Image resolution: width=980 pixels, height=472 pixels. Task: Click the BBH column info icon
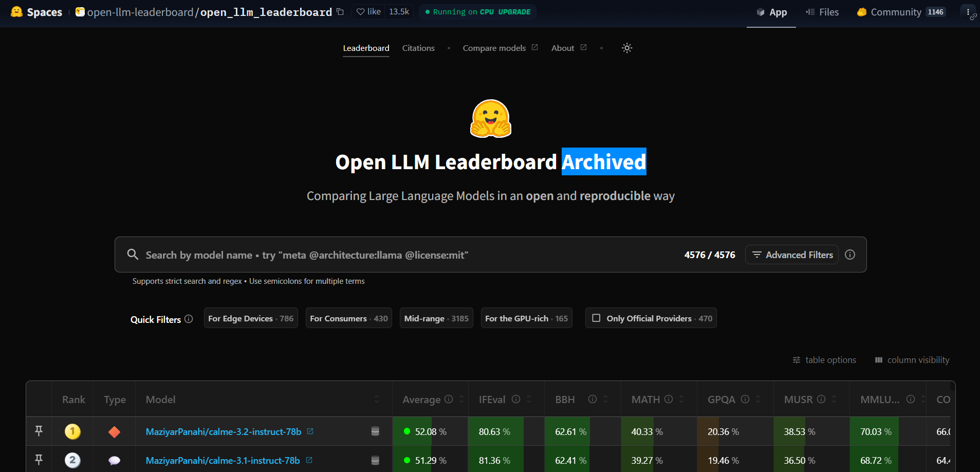593,399
